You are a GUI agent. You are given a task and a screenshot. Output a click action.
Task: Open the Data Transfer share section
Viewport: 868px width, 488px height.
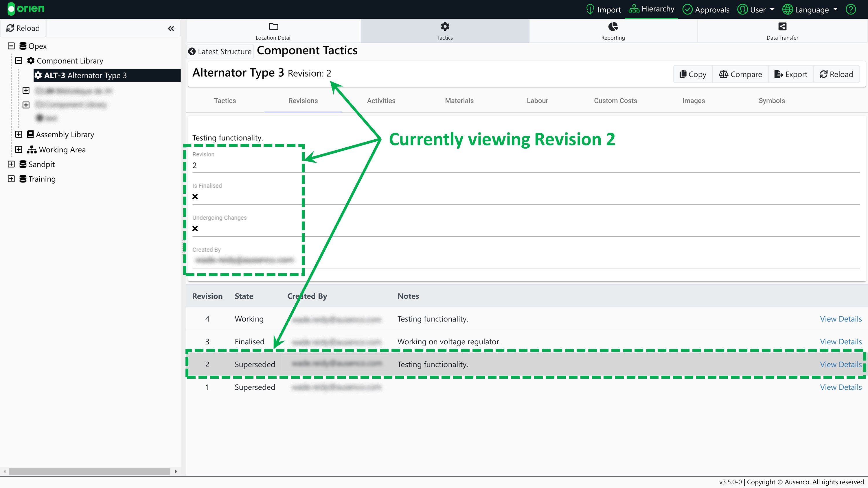click(x=782, y=31)
